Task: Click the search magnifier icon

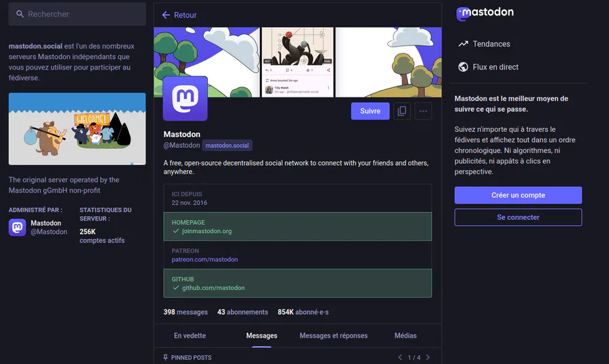Action: [20, 14]
